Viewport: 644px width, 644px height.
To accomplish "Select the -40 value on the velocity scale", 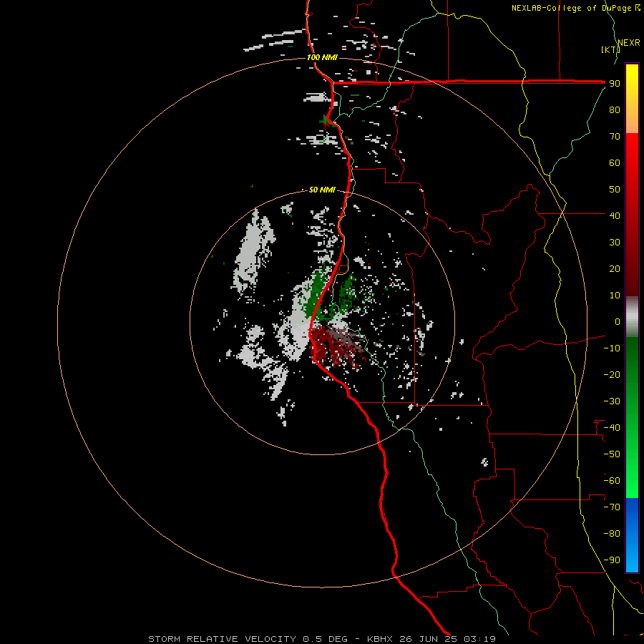I will [612, 428].
